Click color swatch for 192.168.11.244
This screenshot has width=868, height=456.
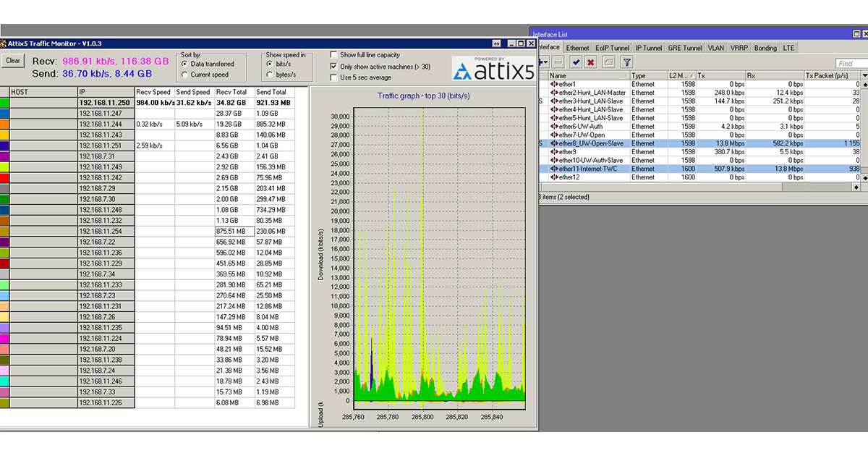tap(4, 124)
